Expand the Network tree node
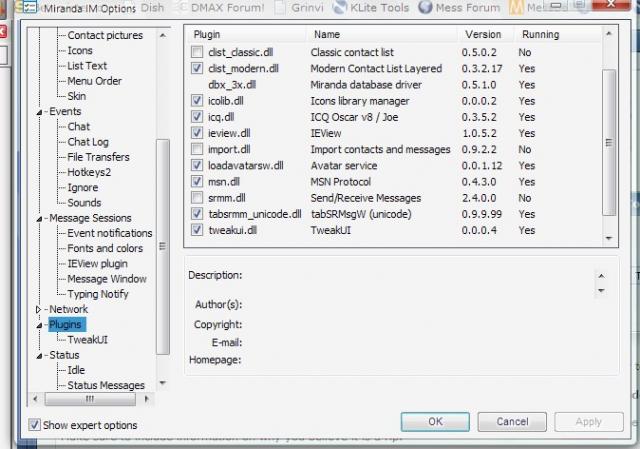The height and width of the screenshot is (449, 640). [38, 309]
